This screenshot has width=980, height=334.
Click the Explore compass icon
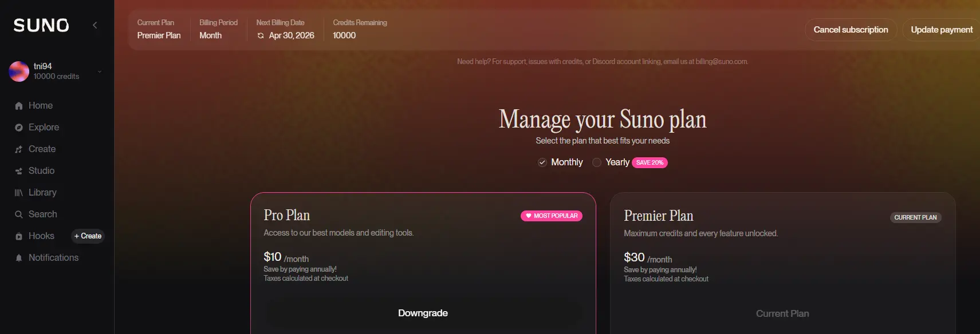(x=19, y=128)
